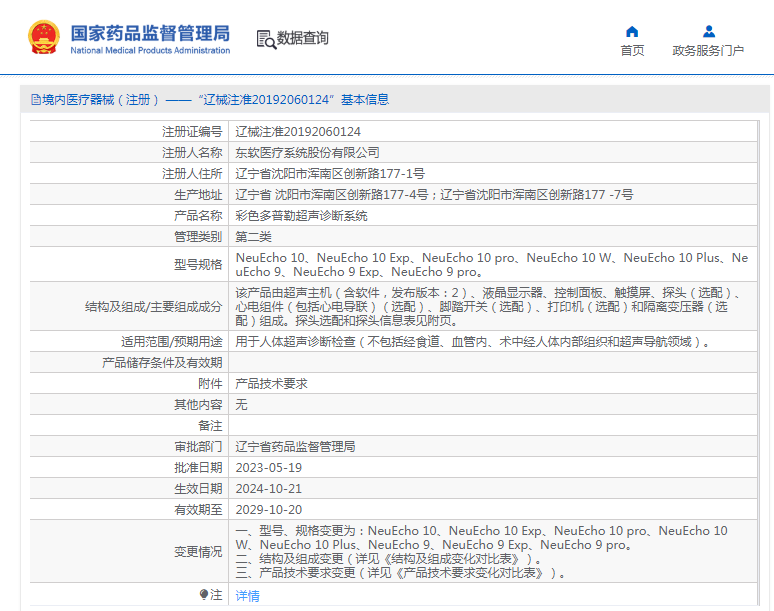Click the national emblem logo icon
Screen dimensions: 774x611
point(44,38)
